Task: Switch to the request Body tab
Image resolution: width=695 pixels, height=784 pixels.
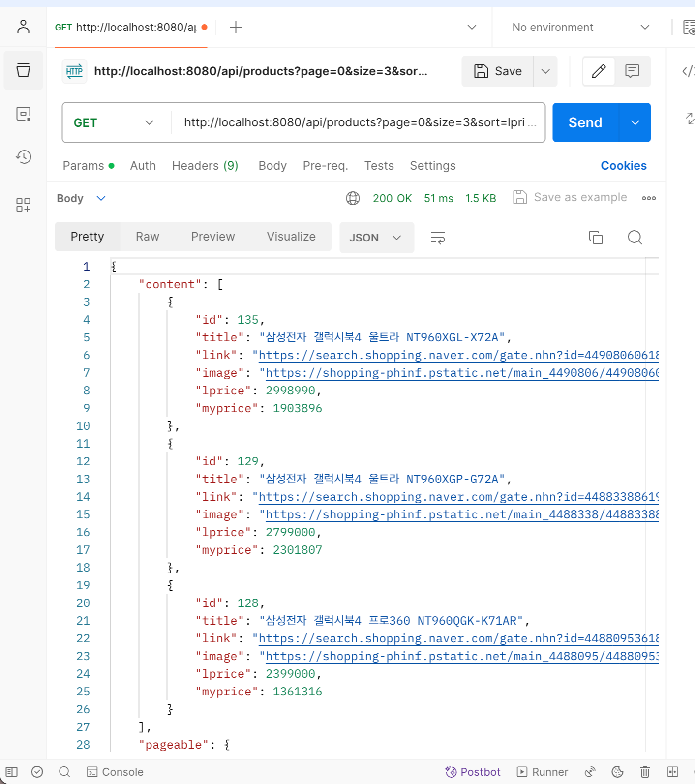Action: (x=272, y=166)
